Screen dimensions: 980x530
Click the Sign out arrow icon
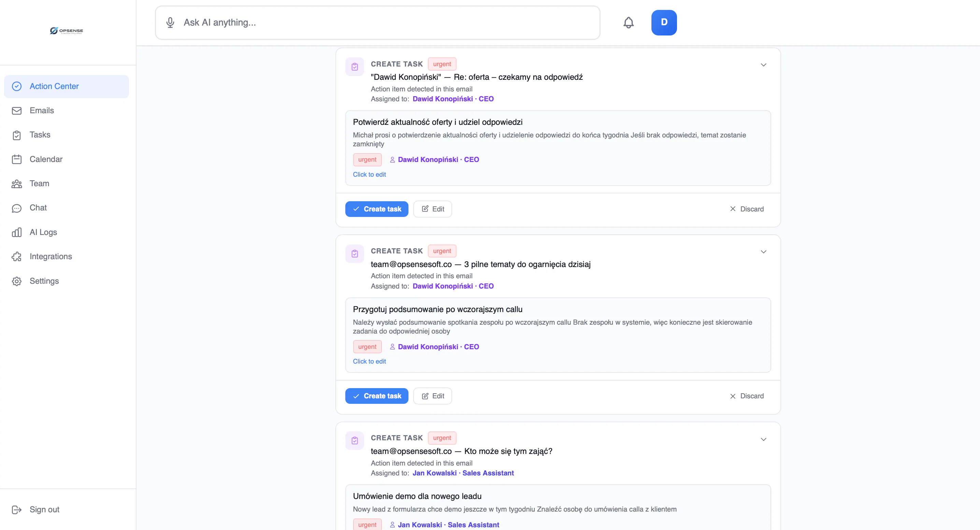click(x=17, y=510)
